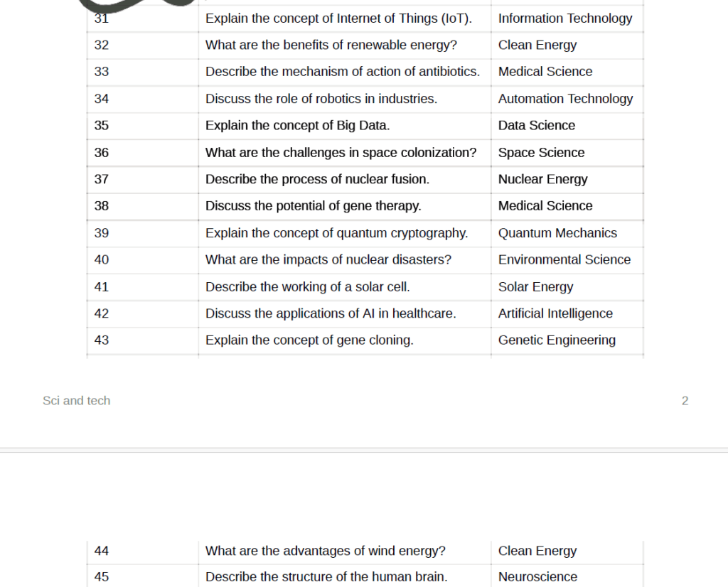Click the renewable energy benefits question
This screenshot has height=587, width=728.
pyautogui.click(x=331, y=45)
